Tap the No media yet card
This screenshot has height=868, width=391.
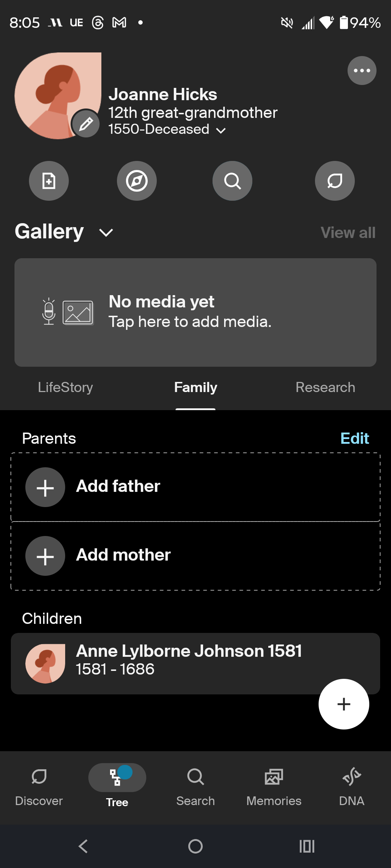[195, 312]
